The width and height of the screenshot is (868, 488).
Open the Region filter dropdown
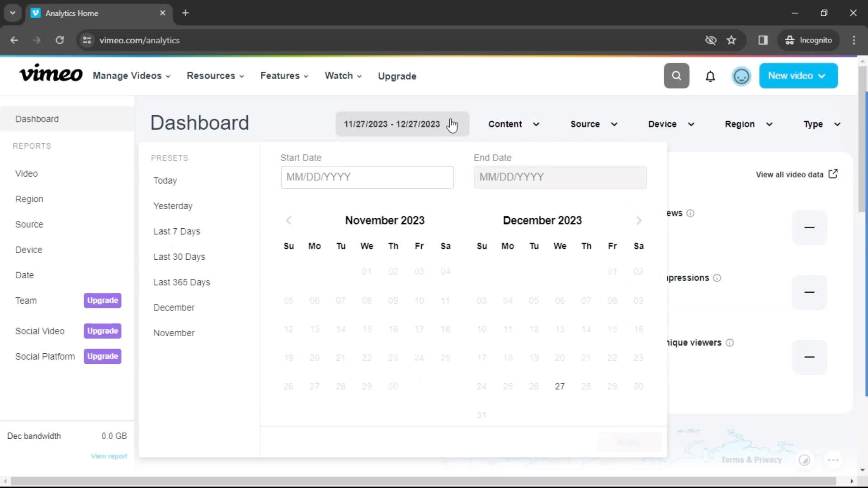pos(749,124)
